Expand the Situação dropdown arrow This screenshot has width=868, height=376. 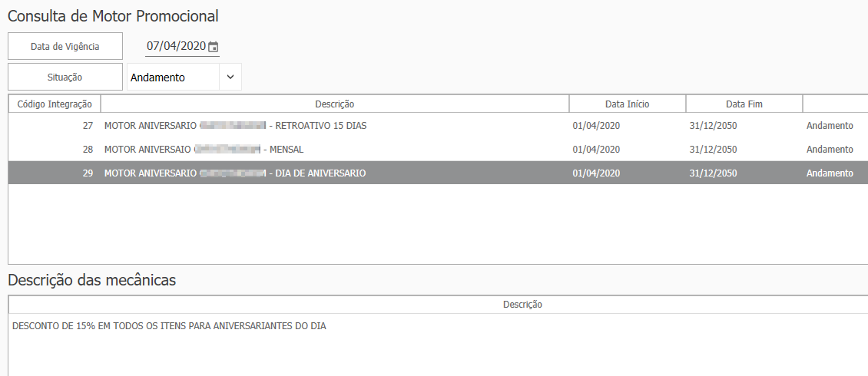(x=230, y=77)
